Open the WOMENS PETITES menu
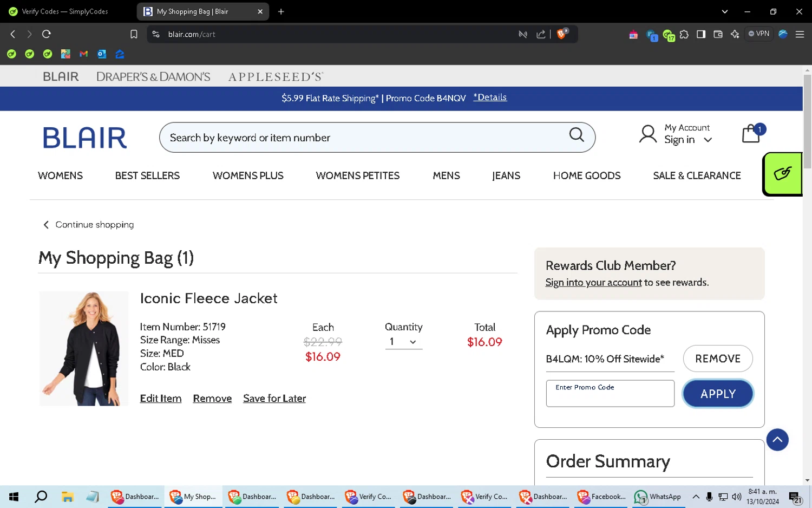The height and width of the screenshot is (508, 812). tap(358, 175)
